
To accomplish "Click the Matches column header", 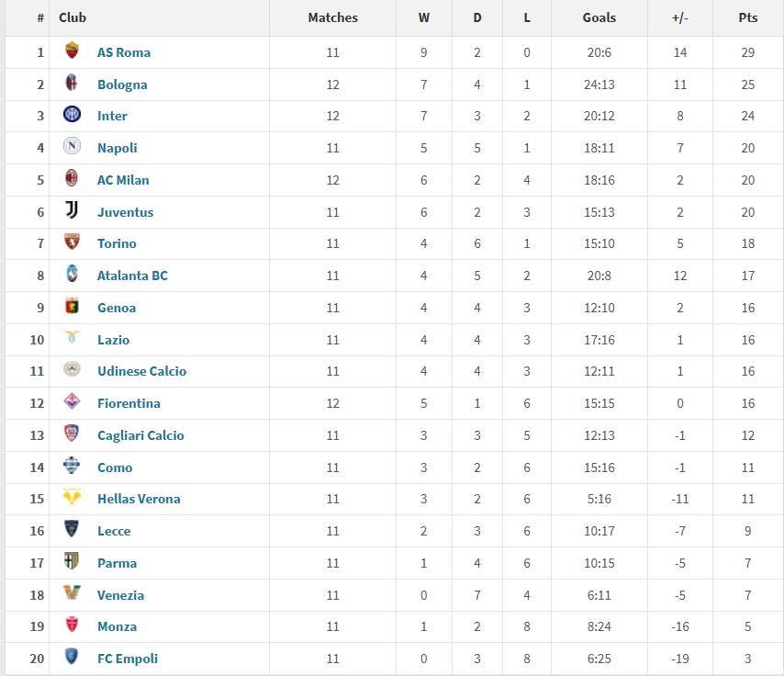I will point(332,17).
